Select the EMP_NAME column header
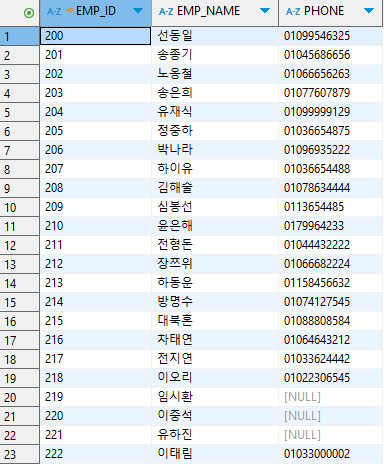 point(215,13)
